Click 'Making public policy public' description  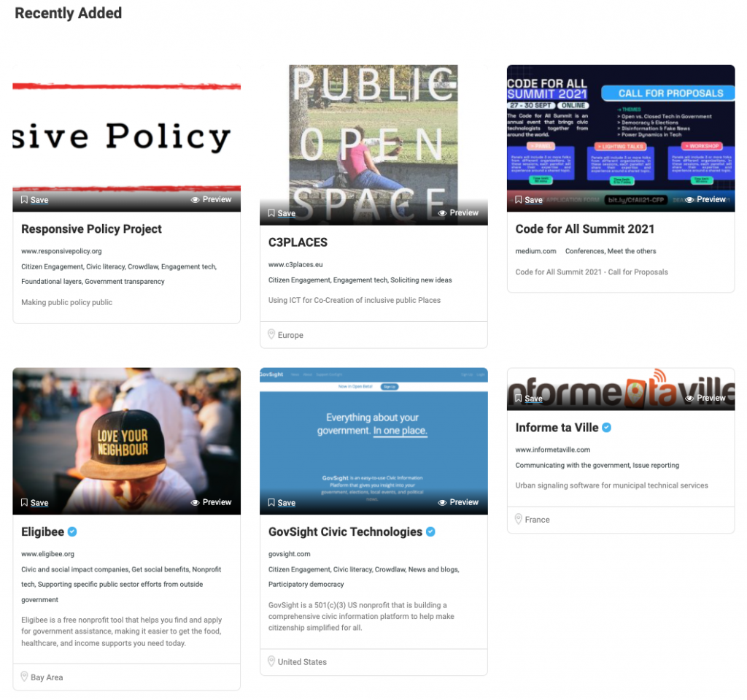click(66, 302)
